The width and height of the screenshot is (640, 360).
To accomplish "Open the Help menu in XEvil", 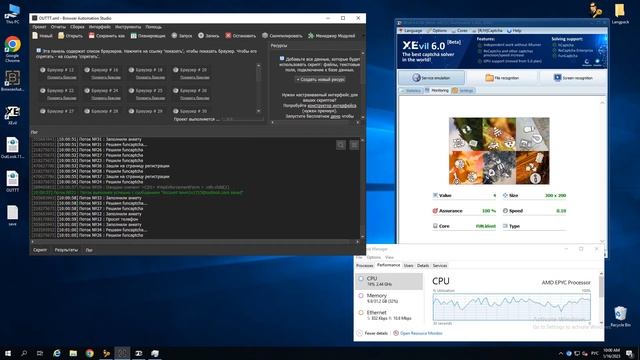I will (514, 31).
